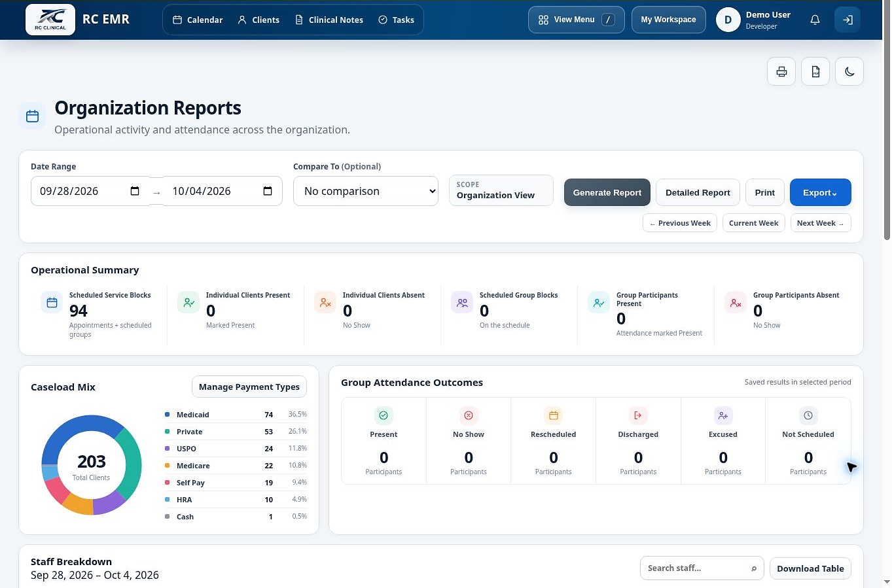Viewport: 892px width, 588px height.
Task: Click the Group Participants Absent icon
Action: pos(736,303)
